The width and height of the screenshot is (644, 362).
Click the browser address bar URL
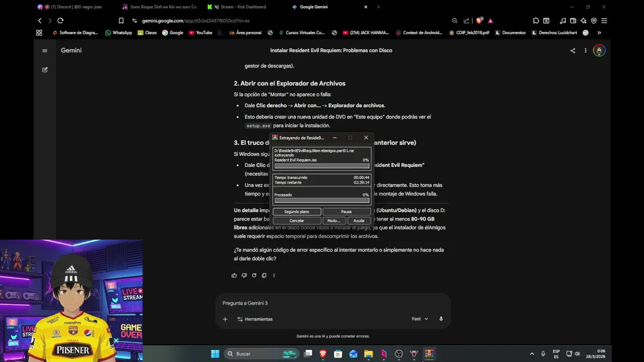[x=196, y=21]
